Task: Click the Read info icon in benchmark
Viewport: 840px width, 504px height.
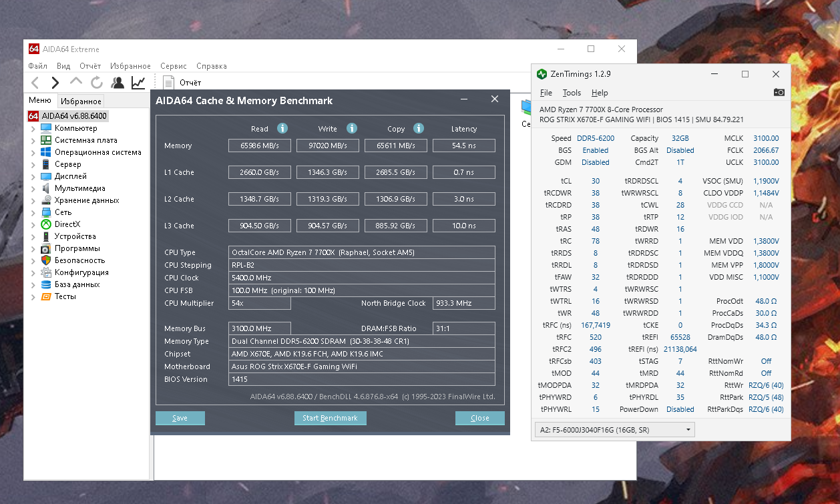Action: click(282, 128)
